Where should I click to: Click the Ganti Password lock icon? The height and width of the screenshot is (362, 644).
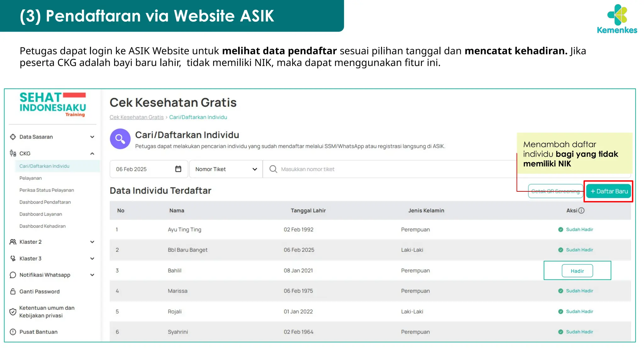coord(13,291)
